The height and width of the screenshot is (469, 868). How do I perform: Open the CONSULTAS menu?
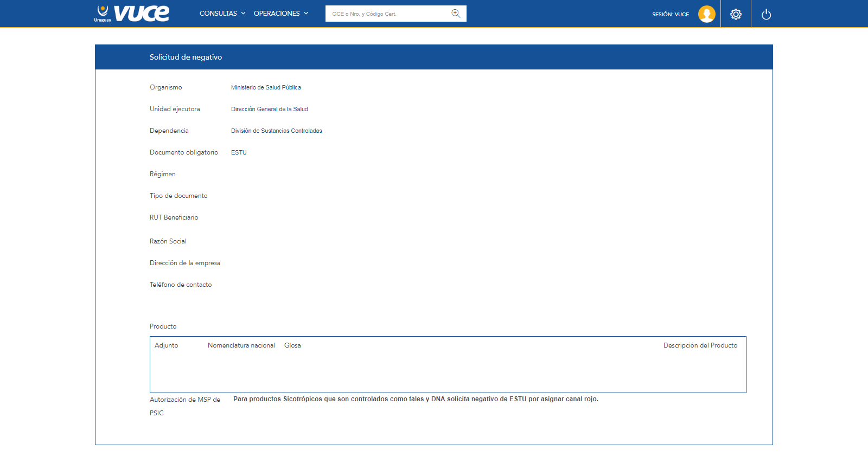[x=218, y=14]
